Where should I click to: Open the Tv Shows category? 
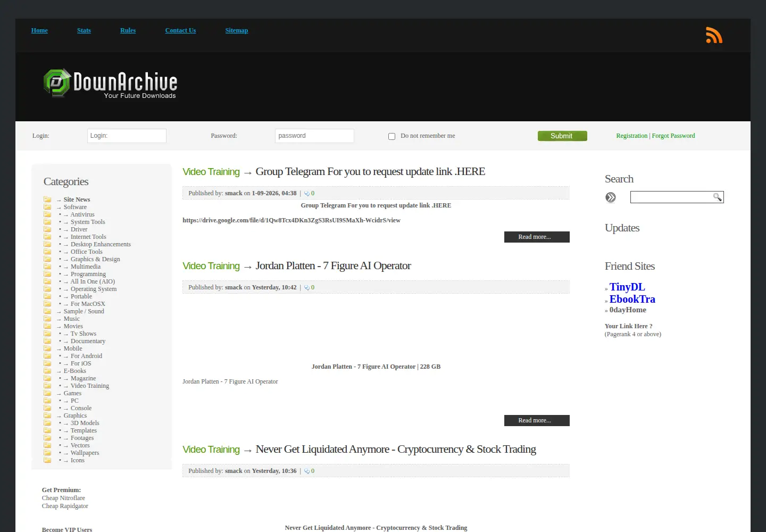[x=84, y=334]
